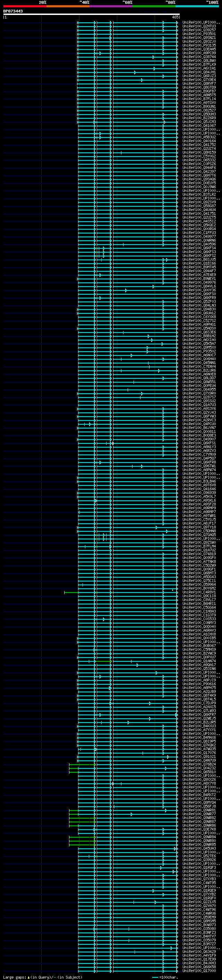Open hit UniRef100_Q2HTU3
Viewport: 222px width, 980px height.
point(199,27)
